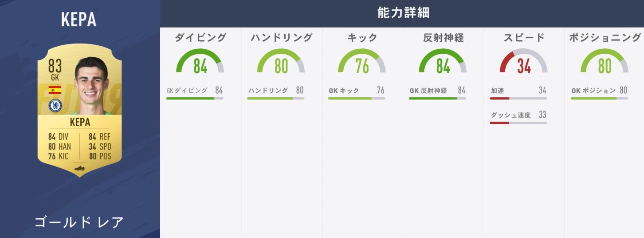Click the ダイビング column heading
Screen dimensions: 644x238
point(200,38)
